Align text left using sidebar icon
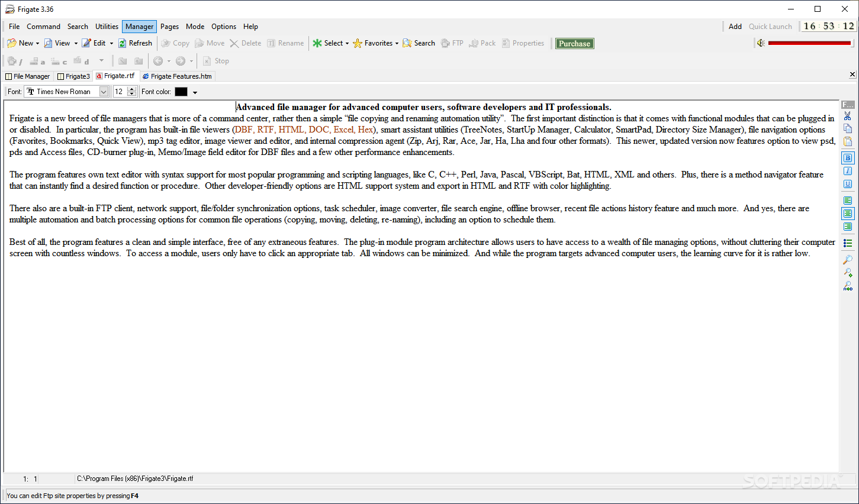Screen dimensions: 859x504 tap(848, 201)
